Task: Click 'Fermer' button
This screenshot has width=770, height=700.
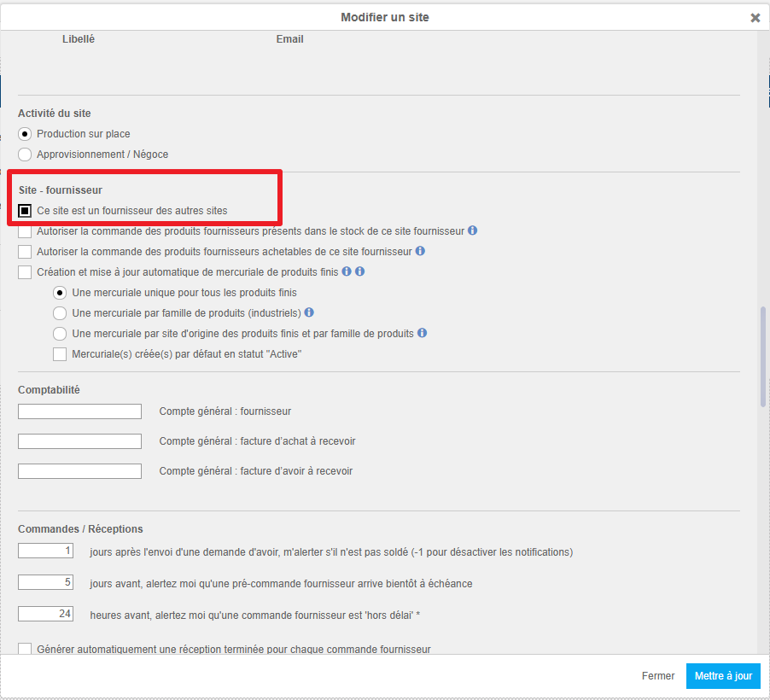Action: tap(657, 676)
